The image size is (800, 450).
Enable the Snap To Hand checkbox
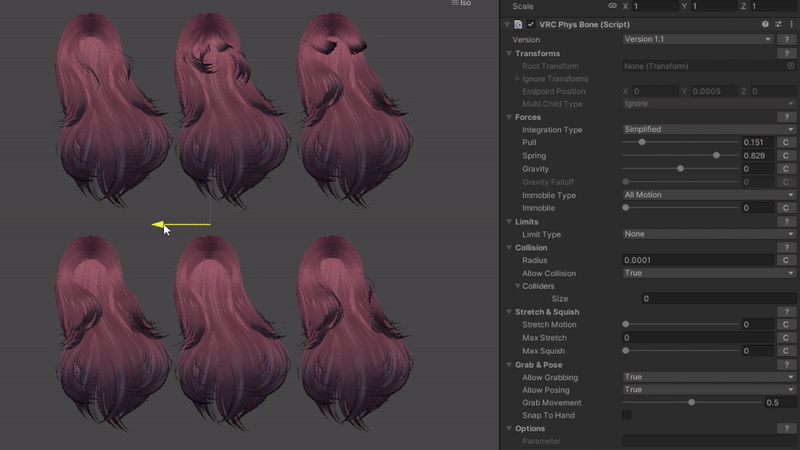[x=627, y=415]
